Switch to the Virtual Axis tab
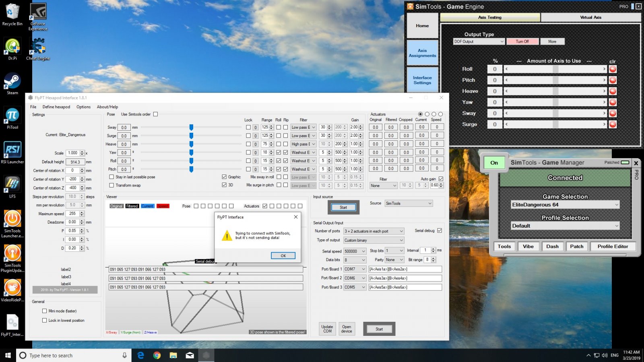Image resolution: width=644 pixels, height=362 pixels. click(x=590, y=17)
